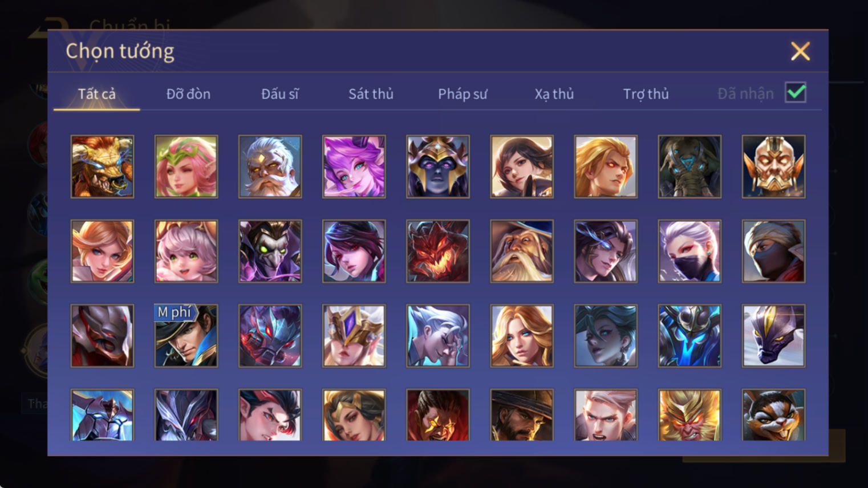Select the hero tagged 'M phí'
The height and width of the screenshot is (488, 868).
186,336
